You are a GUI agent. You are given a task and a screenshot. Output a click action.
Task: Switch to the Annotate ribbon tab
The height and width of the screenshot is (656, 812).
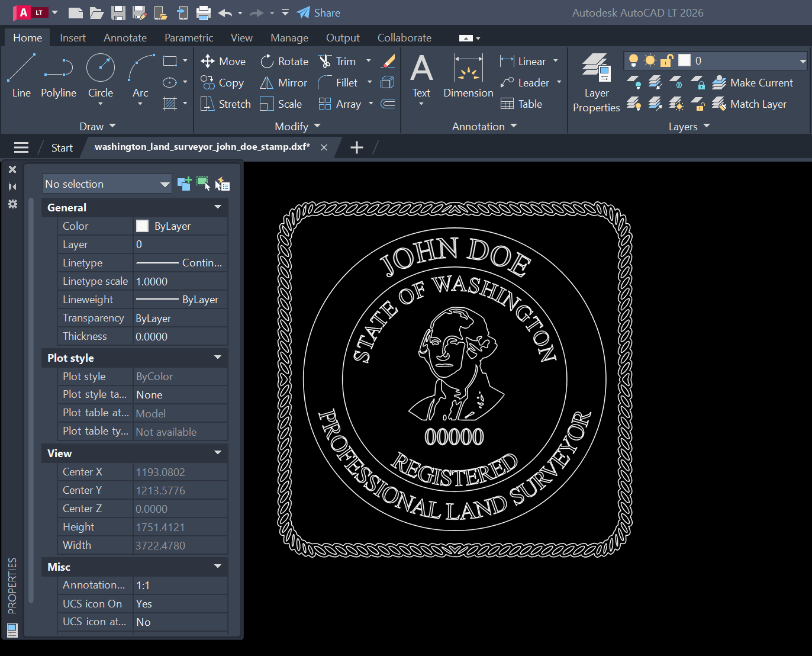point(125,37)
